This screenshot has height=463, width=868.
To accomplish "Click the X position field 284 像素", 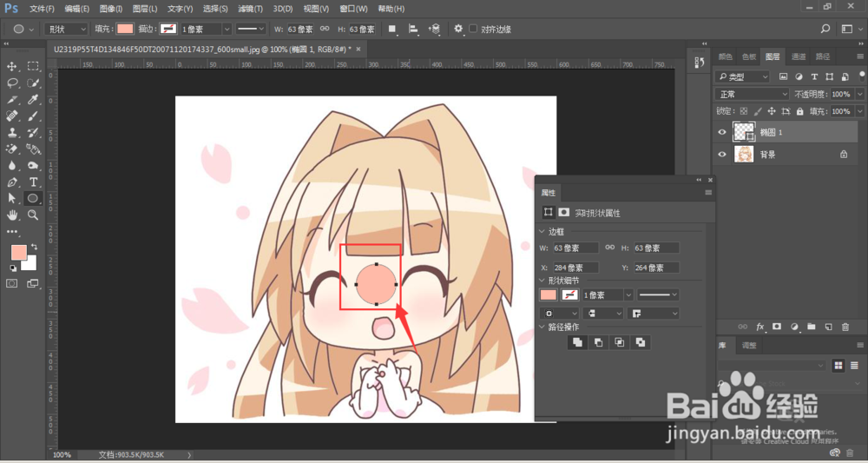I will 575,268.
